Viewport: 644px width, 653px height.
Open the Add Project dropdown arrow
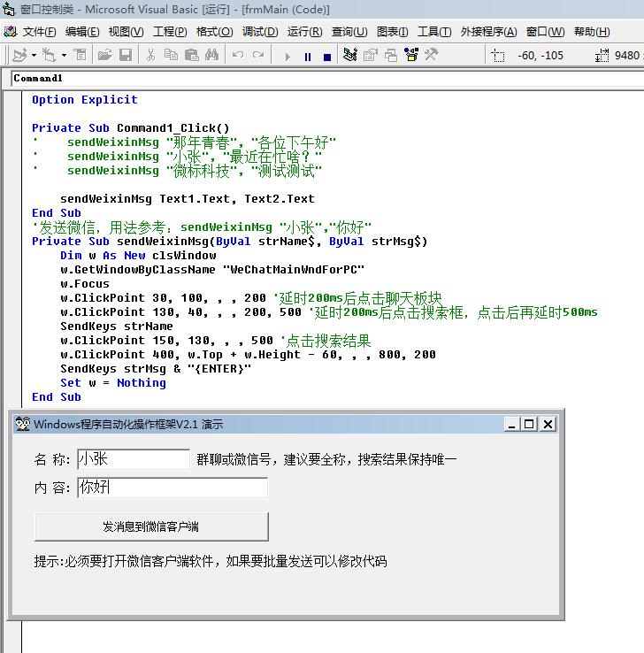tap(34, 55)
